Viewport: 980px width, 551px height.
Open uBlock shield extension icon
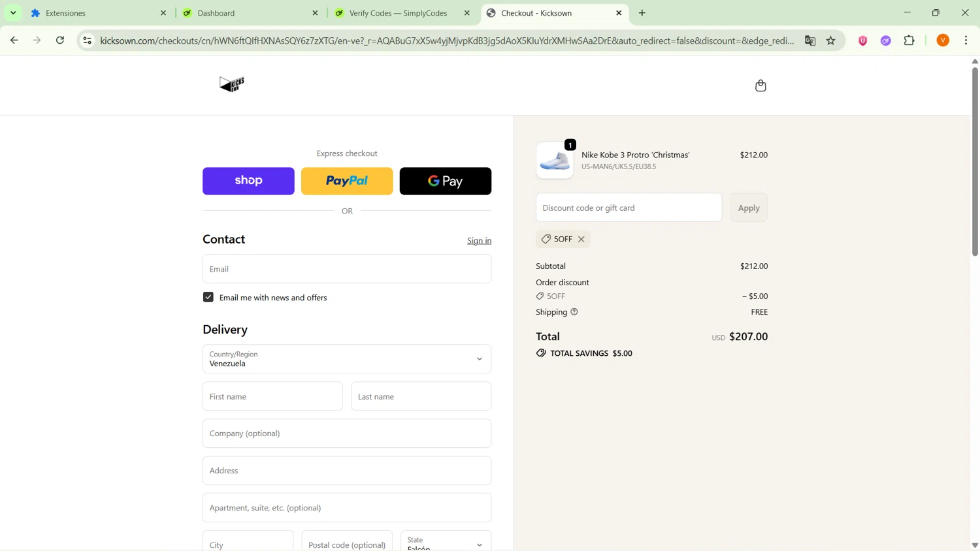pyautogui.click(x=862, y=40)
